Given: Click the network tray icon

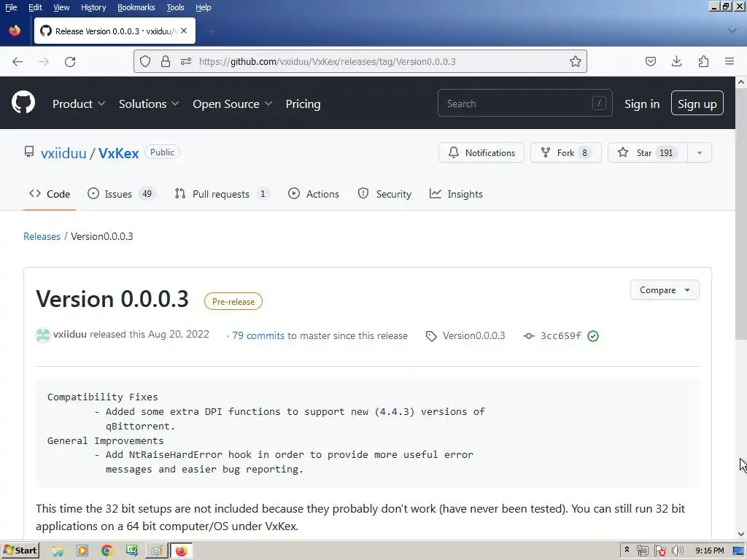Looking at the screenshot, I should (642, 551).
